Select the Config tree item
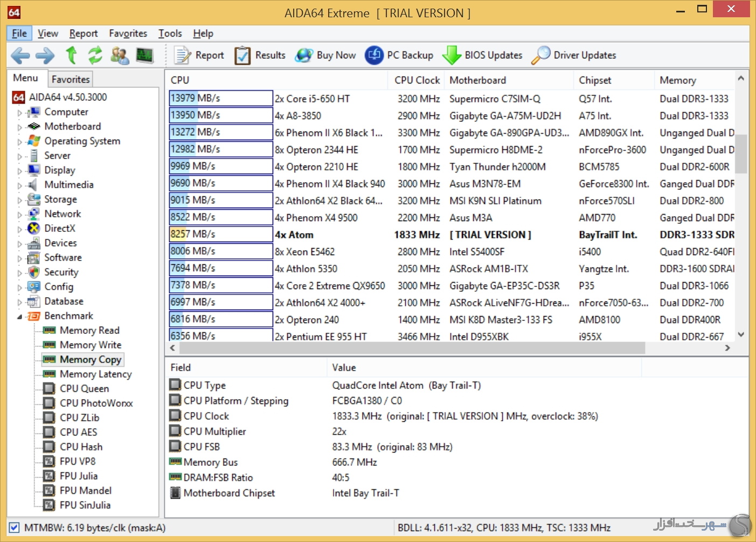Image resolution: width=756 pixels, height=542 pixels. click(x=58, y=286)
